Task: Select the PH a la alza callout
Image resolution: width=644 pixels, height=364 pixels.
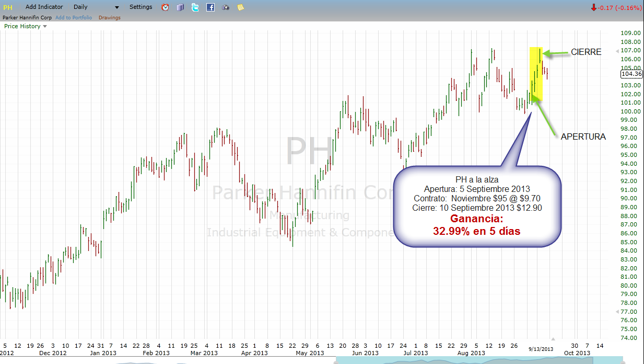Action: [x=477, y=206]
